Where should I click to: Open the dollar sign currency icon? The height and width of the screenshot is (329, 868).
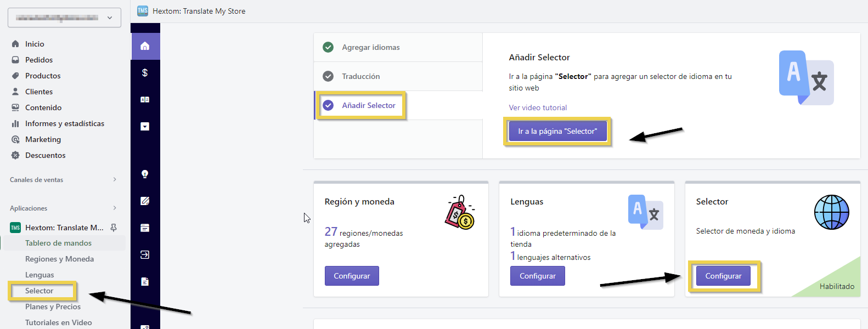coord(145,73)
